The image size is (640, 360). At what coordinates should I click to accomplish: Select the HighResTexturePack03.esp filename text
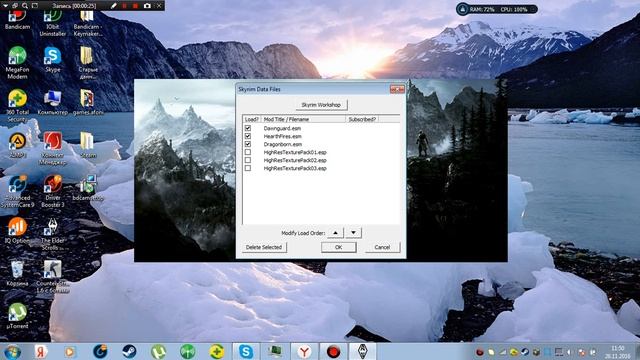pyautogui.click(x=295, y=168)
